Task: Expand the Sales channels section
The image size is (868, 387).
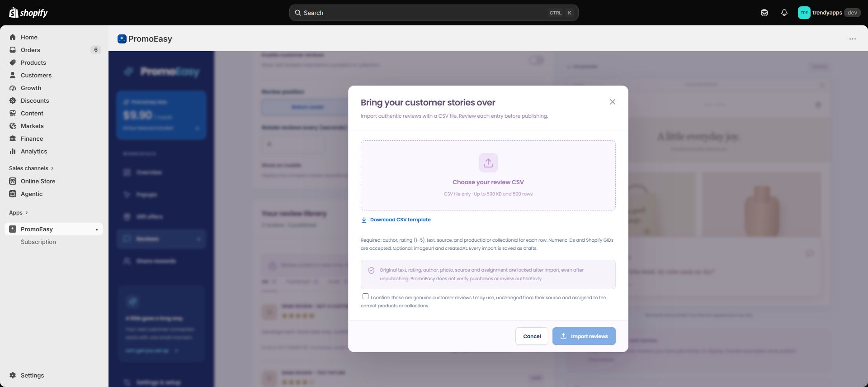Action: [x=31, y=168]
